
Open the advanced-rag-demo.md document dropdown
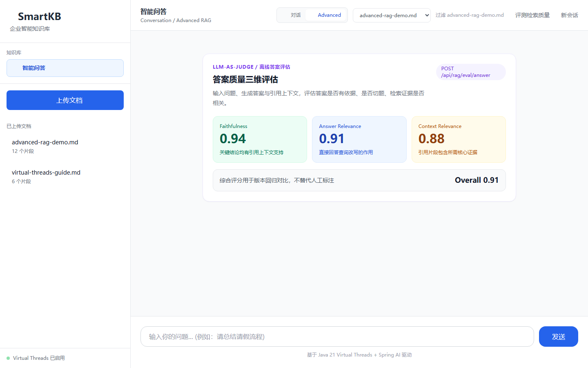[392, 15]
